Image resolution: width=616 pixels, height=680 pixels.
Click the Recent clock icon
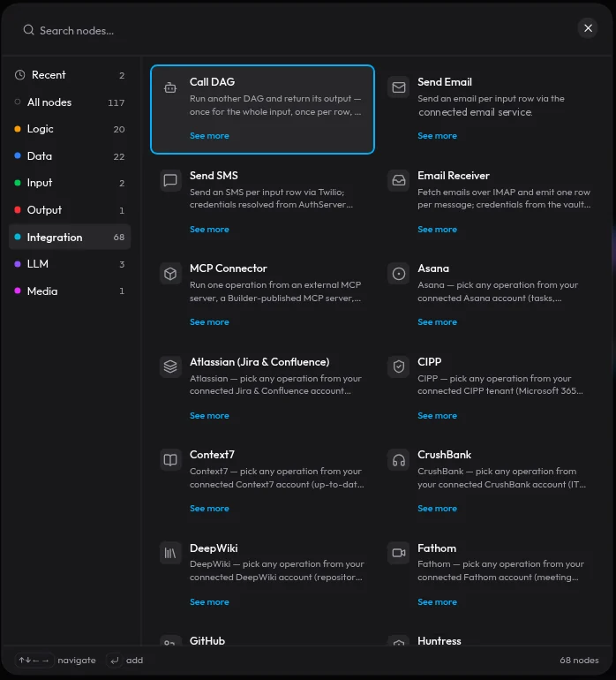(20, 75)
